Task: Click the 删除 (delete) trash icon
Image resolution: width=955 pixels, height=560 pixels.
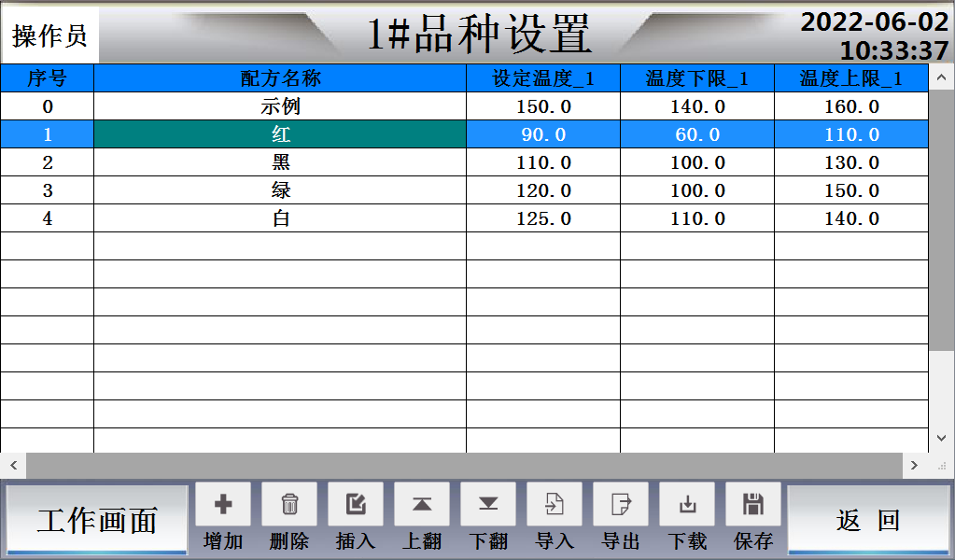Action: click(288, 505)
